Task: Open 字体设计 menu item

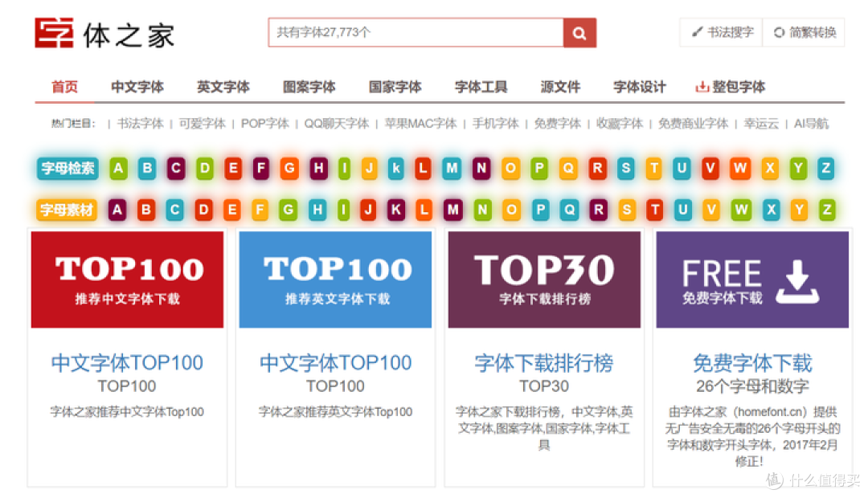Action: tap(640, 87)
